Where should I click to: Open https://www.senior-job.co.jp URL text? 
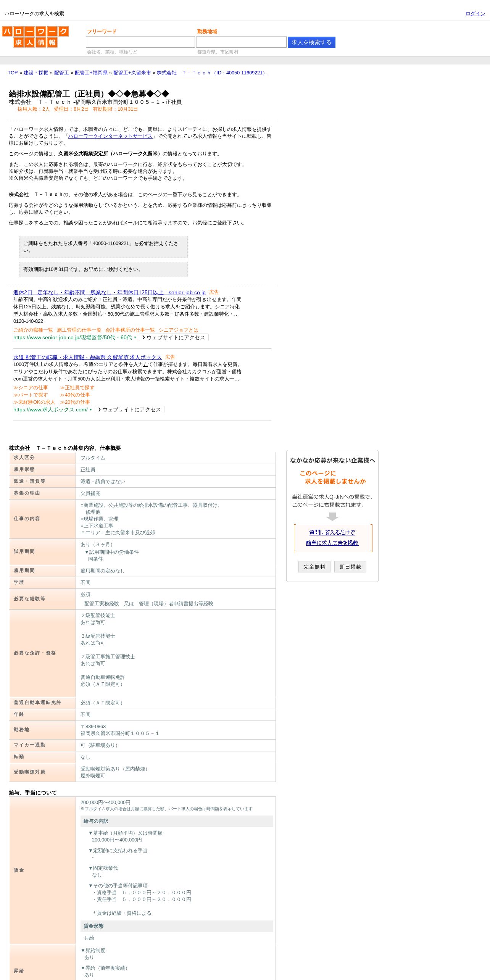pyautogui.click(x=73, y=338)
